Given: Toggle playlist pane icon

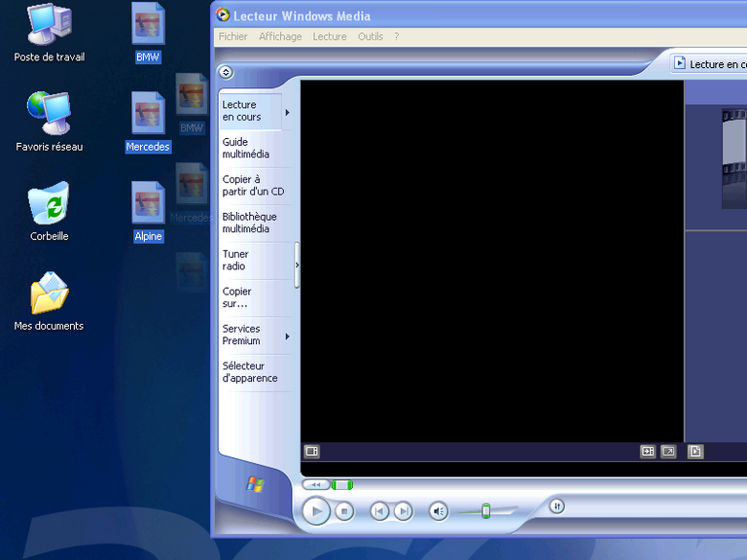Looking at the screenshot, I should [x=695, y=451].
